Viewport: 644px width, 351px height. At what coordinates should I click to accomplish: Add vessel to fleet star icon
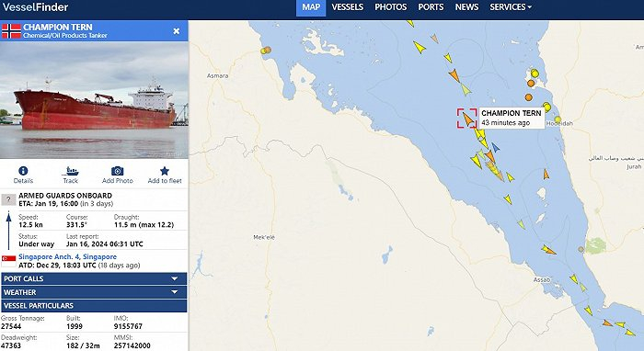point(165,171)
